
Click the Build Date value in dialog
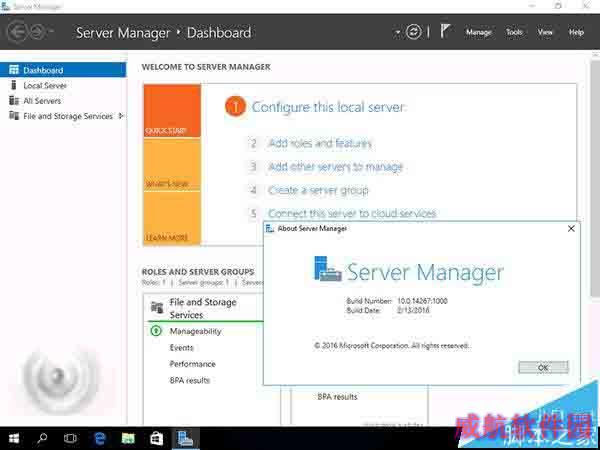[413, 310]
